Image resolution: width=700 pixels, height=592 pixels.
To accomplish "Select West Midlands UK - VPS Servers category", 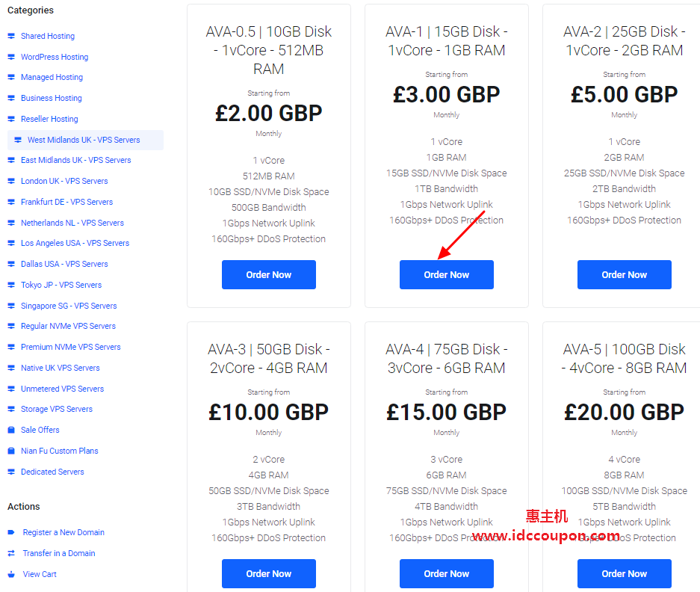I will click(x=84, y=140).
